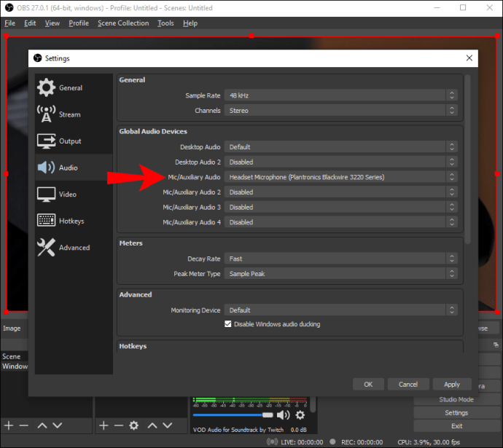503x448 pixels.
Task: Open Mic/Auxiliary Audio headset microphone dropdown
Action: [x=340, y=177]
